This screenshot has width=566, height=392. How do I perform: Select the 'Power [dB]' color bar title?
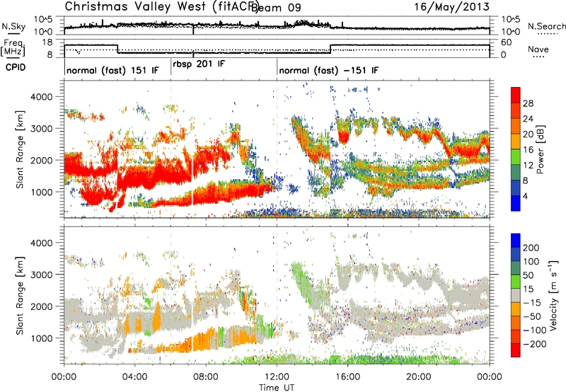tap(541, 149)
